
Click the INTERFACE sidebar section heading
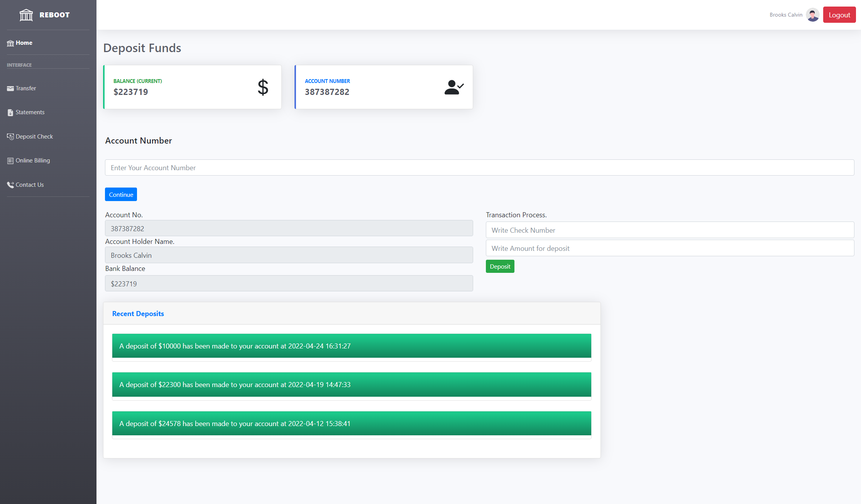[x=19, y=65]
